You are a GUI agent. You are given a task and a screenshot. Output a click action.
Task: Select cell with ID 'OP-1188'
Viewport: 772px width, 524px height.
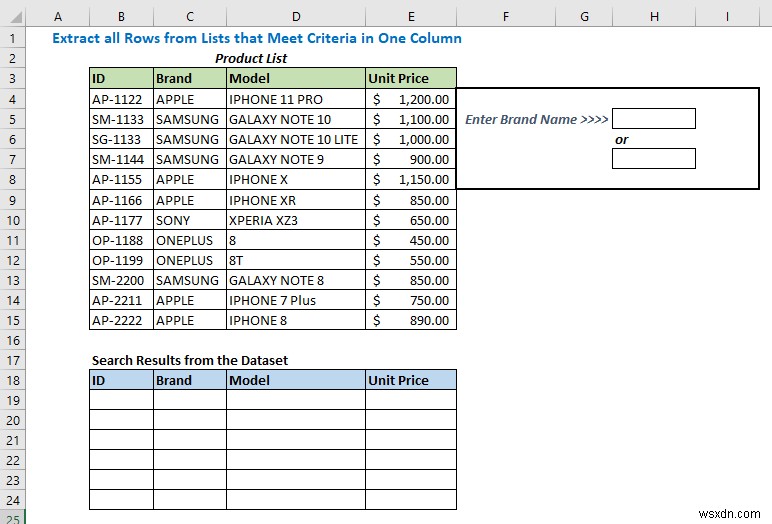click(122, 240)
